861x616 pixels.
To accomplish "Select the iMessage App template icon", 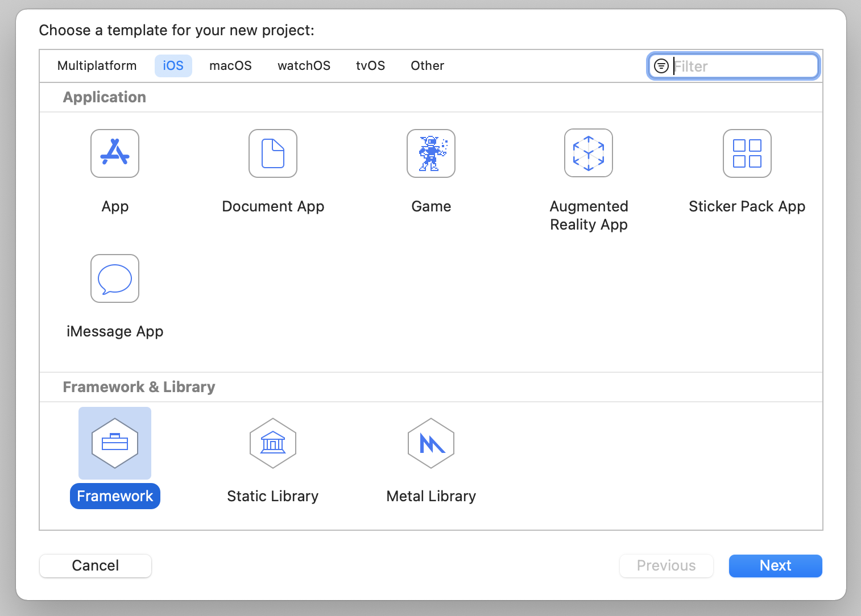I will pos(115,278).
